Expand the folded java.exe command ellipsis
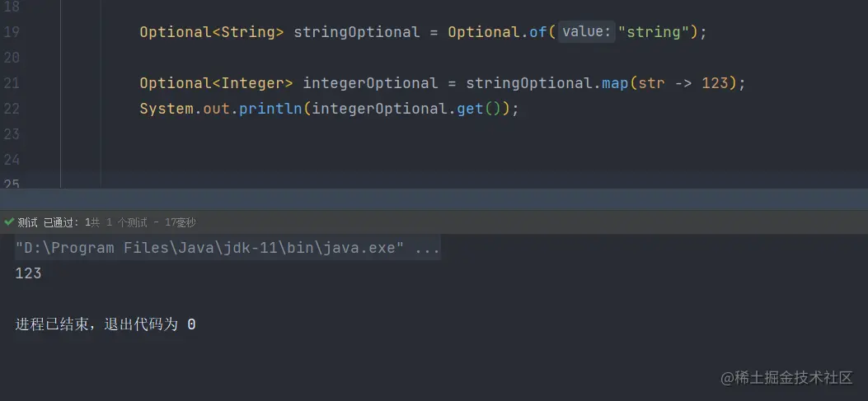The width and height of the screenshot is (868, 401). tap(427, 248)
